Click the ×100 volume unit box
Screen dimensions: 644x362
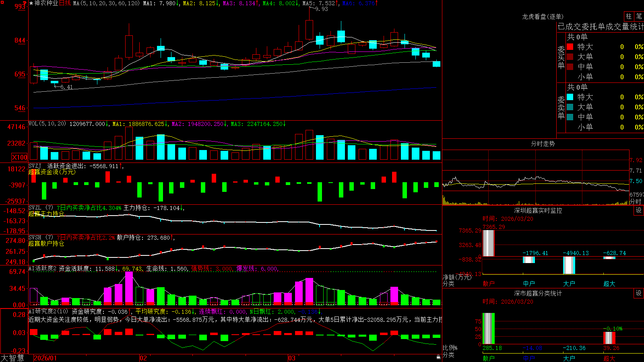(20, 157)
